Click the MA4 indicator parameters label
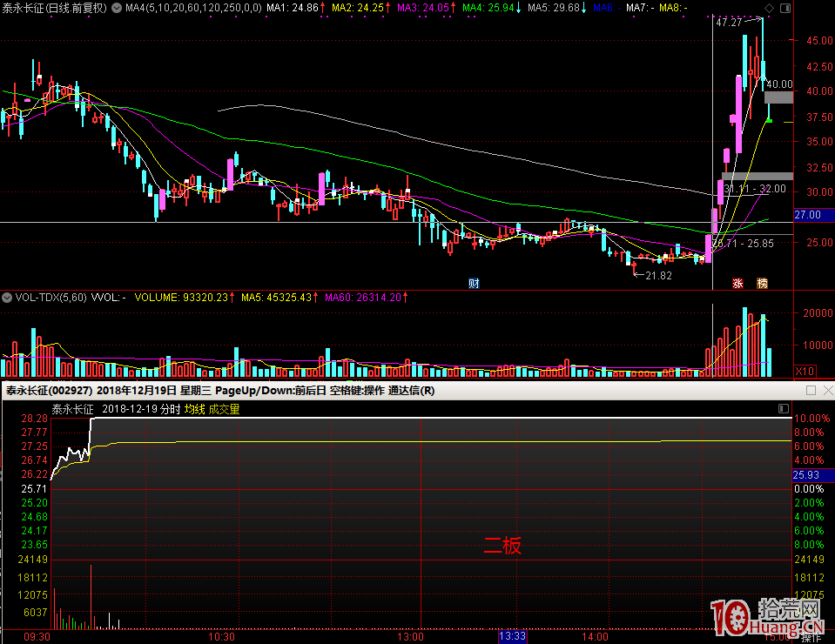The image size is (835, 644). pyautogui.click(x=192, y=8)
